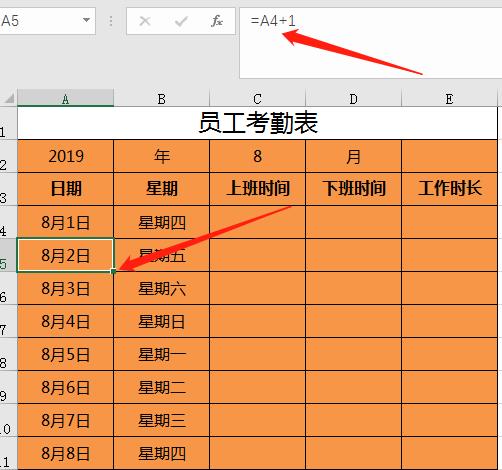Open Insert Function fx dialog
Viewport: 502px width, 470px height.
(217, 21)
